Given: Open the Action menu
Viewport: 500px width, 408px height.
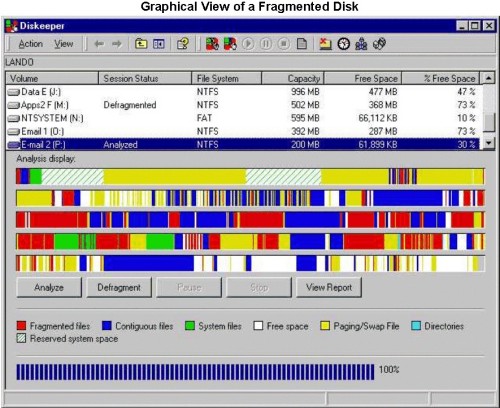Looking at the screenshot, I should click(x=30, y=44).
